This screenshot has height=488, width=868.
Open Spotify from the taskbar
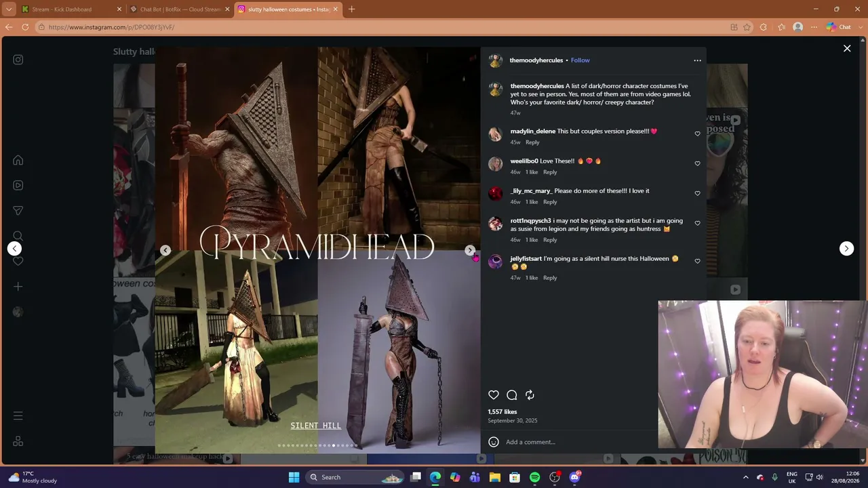534,477
